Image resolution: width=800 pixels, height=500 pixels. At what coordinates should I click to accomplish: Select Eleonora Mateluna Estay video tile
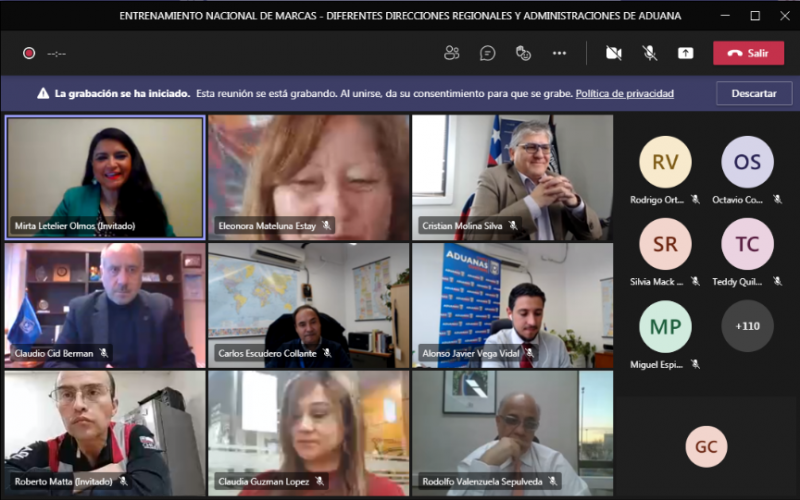point(309,177)
